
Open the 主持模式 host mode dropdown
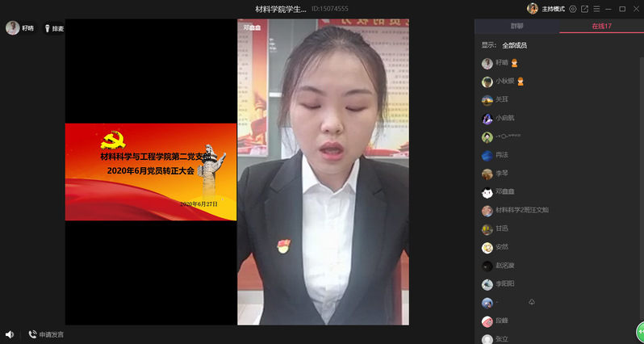(x=553, y=9)
